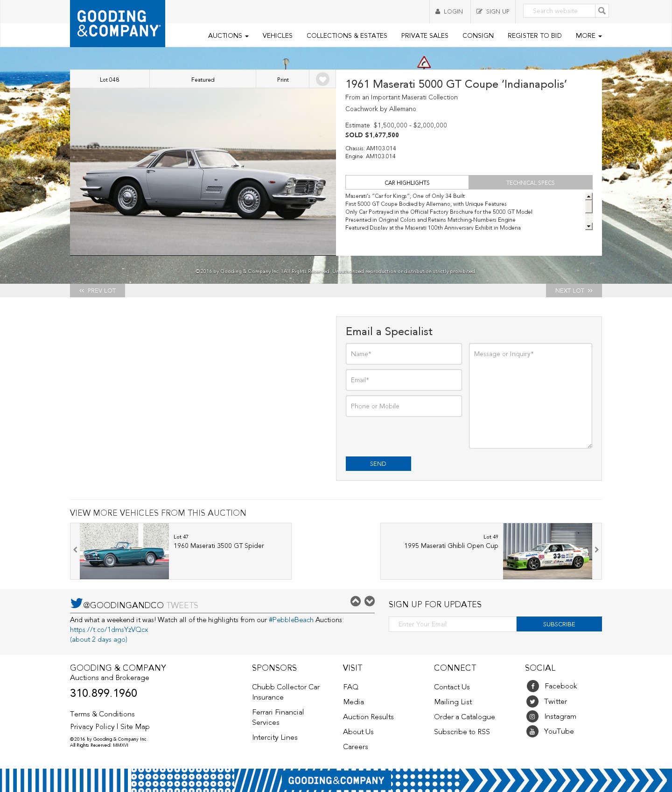Click the heart favorite icon

[x=322, y=79]
